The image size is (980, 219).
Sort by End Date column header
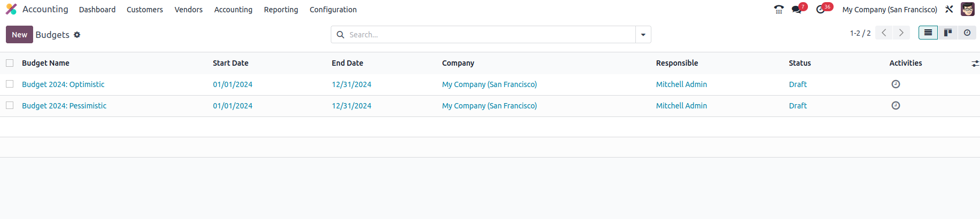pyautogui.click(x=347, y=63)
